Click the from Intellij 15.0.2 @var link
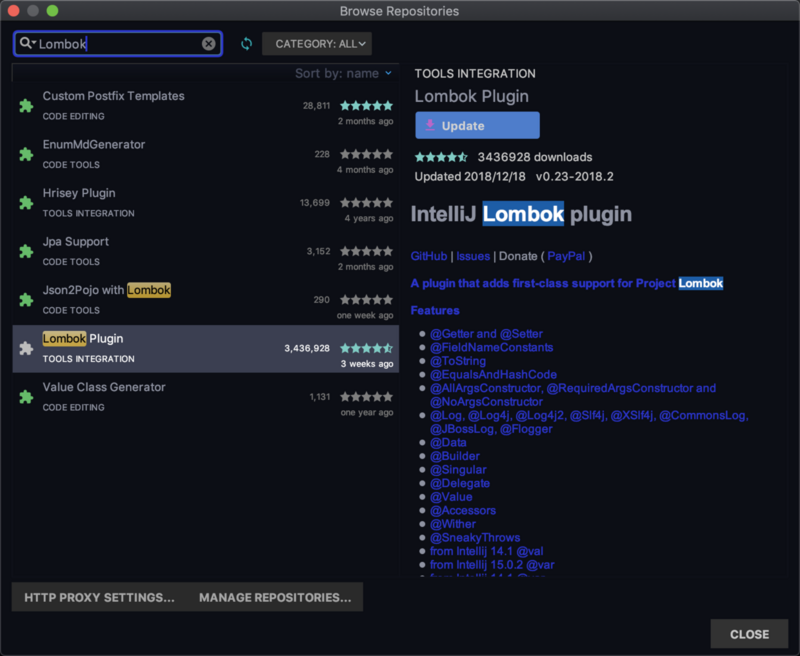The height and width of the screenshot is (656, 800). (492, 565)
